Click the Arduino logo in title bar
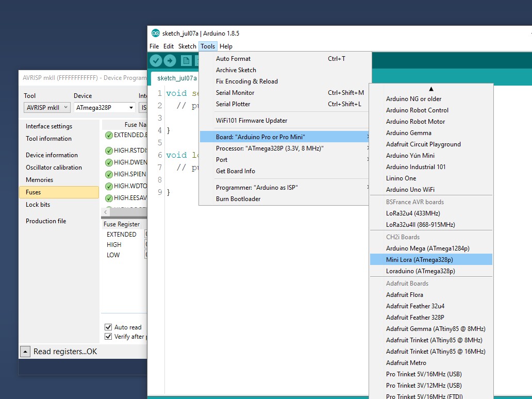The height and width of the screenshot is (399, 532). pyautogui.click(x=155, y=34)
